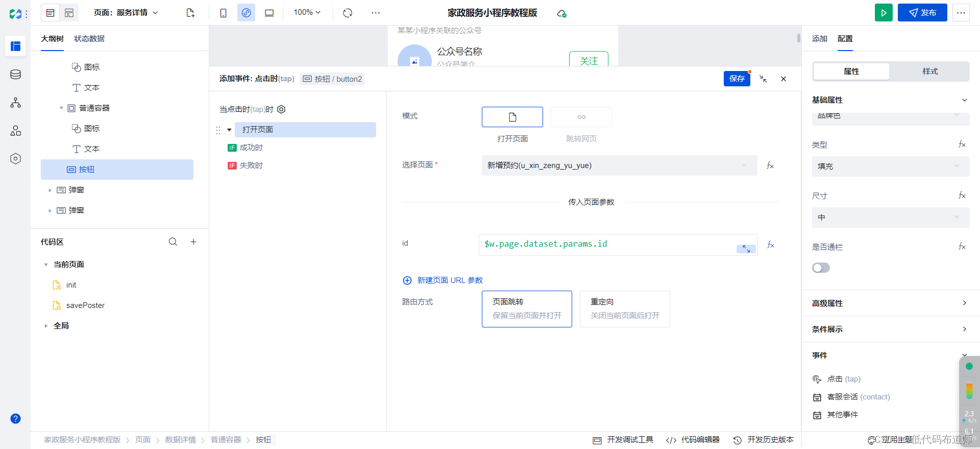This screenshot has width=980, height=449.
Task: Open the workflow sidebar icon
Action: pyautogui.click(x=15, y=103)
